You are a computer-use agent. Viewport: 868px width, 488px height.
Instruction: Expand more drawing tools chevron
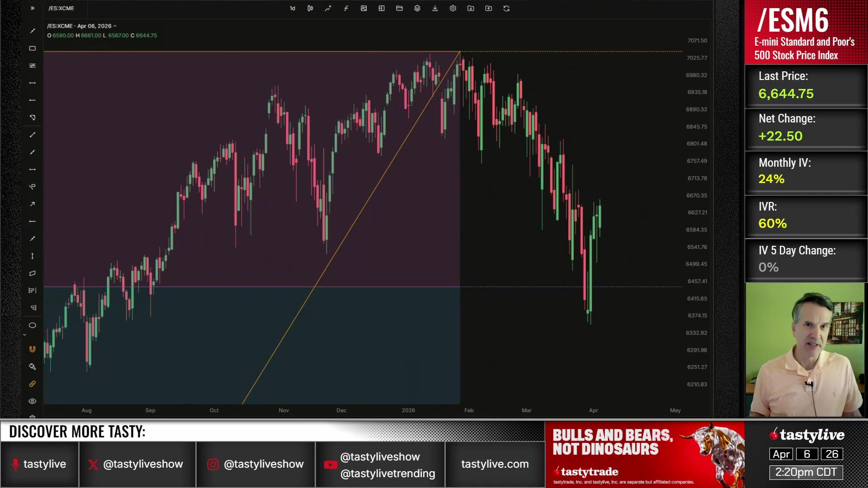coord(24,335)
